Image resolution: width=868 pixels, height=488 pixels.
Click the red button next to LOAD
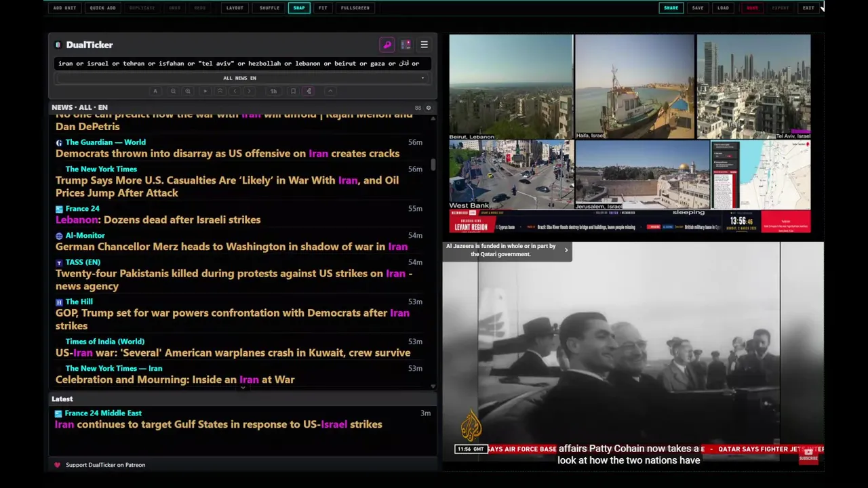click(752, 8)
